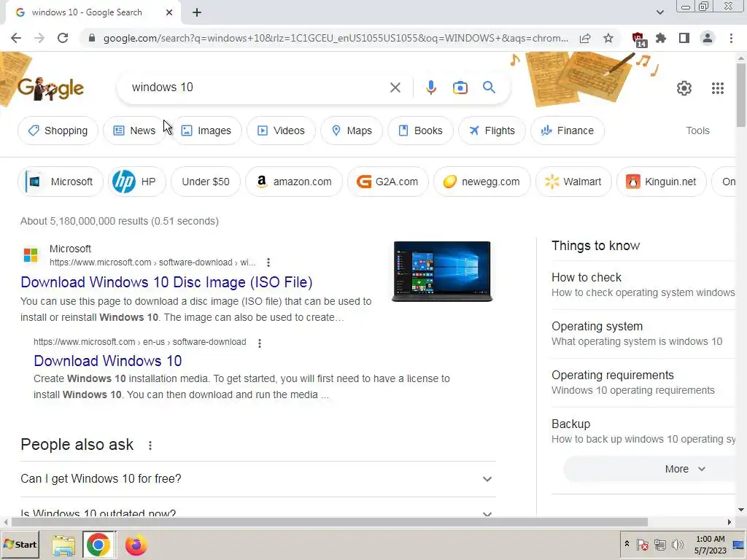Switch to Books results

(x=421, y=131)
